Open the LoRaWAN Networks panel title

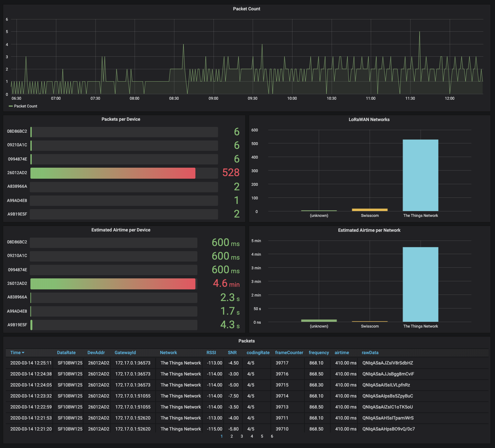(x=369, y=119)
